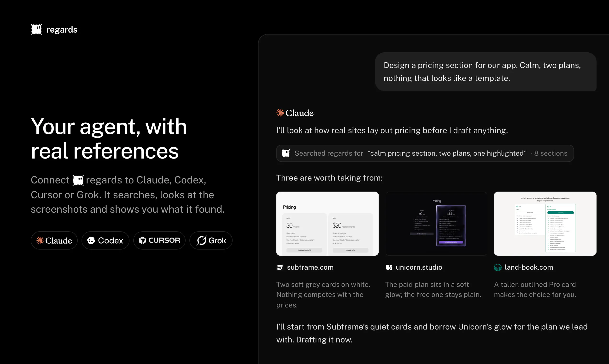
Task: Click 'The paid plan sits in a soft glow' description
Action: pos(433,290)
